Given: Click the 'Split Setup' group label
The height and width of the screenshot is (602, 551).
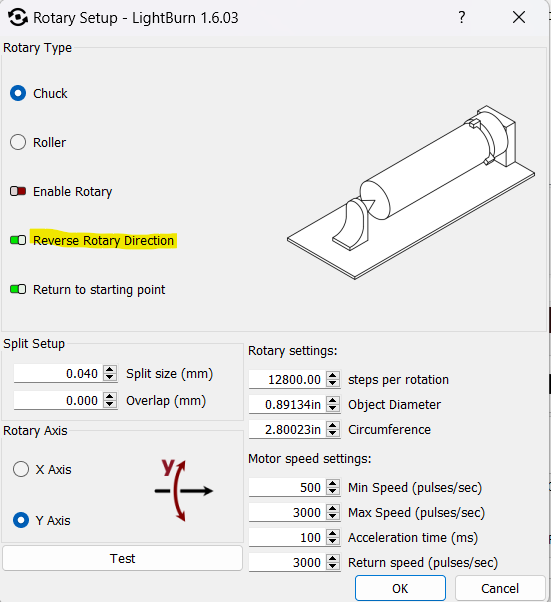Looking at the screenshot, I should (x=34, y=343).
